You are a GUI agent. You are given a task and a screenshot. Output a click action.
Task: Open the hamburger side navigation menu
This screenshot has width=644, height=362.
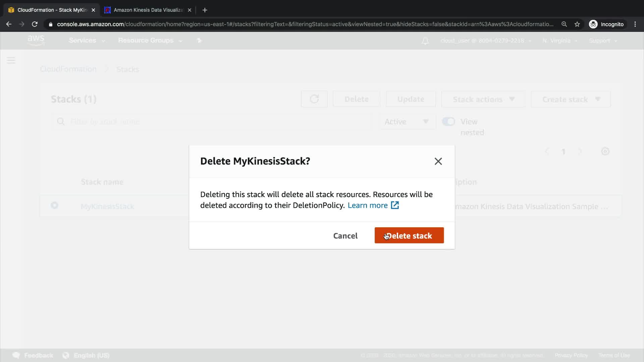11,60
